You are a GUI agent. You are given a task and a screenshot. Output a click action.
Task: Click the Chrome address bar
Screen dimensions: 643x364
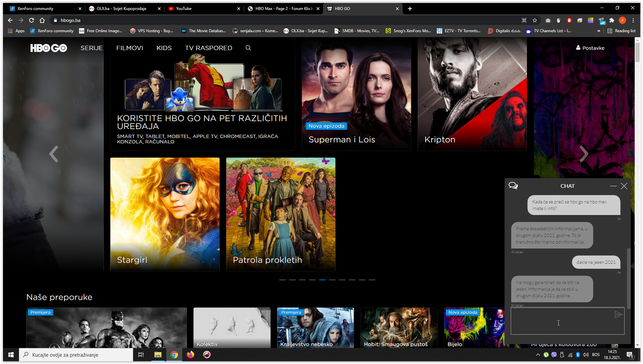[289, 20]
